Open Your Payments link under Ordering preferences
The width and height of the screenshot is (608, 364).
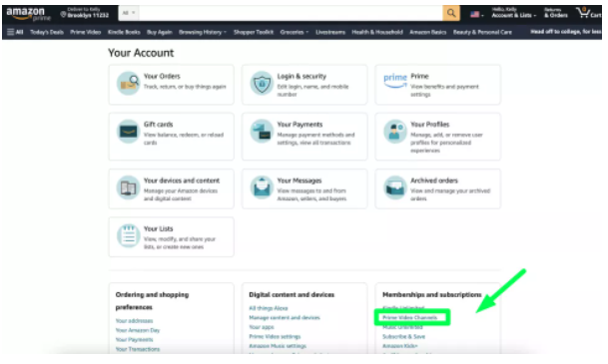[x=134, y=340]
